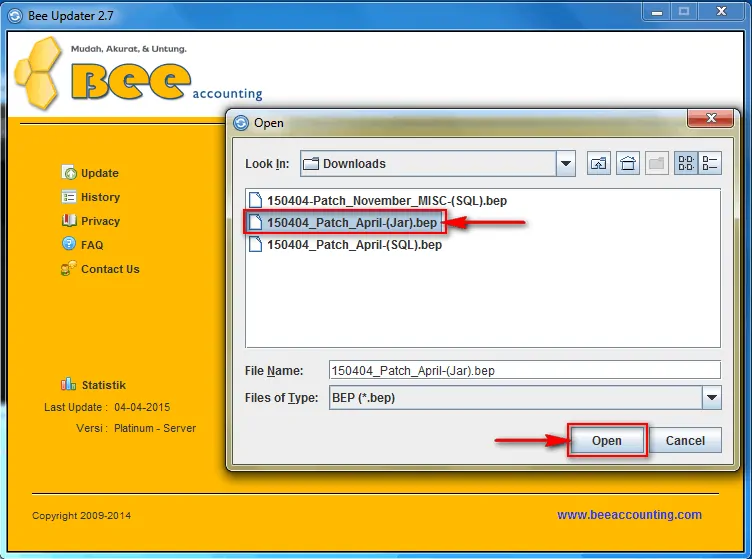
Task: Click the April (Jar) file's document icon
Action: tap(256, 222)
